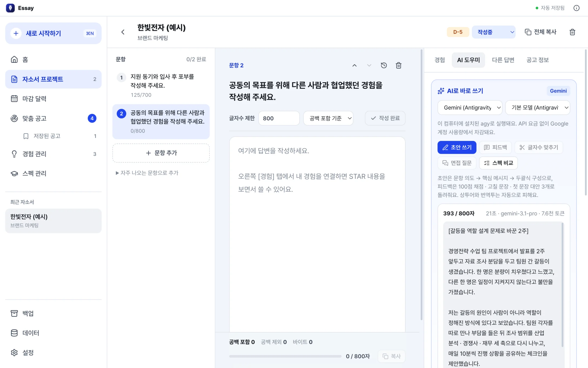Open recent 한빛전자 (예시) 자소서 card
Viewport: 588px width, 368px height.
(53, 221)
